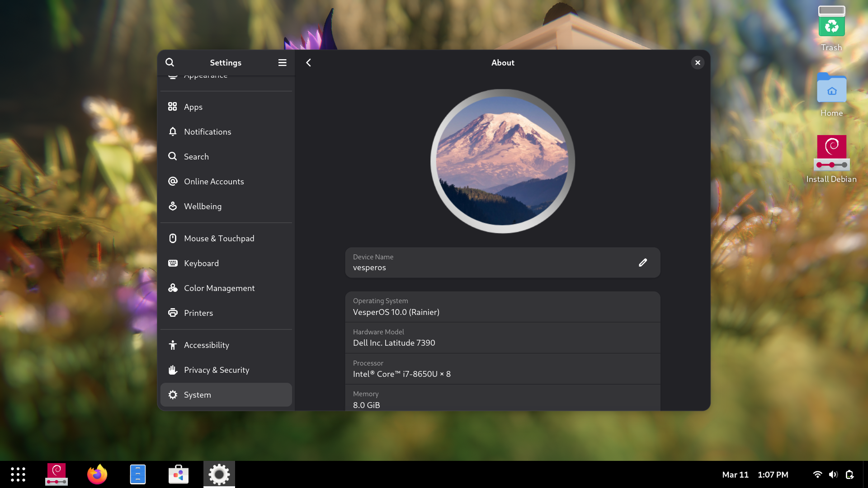Click the Accessibility figure icon

coord(172,345)
